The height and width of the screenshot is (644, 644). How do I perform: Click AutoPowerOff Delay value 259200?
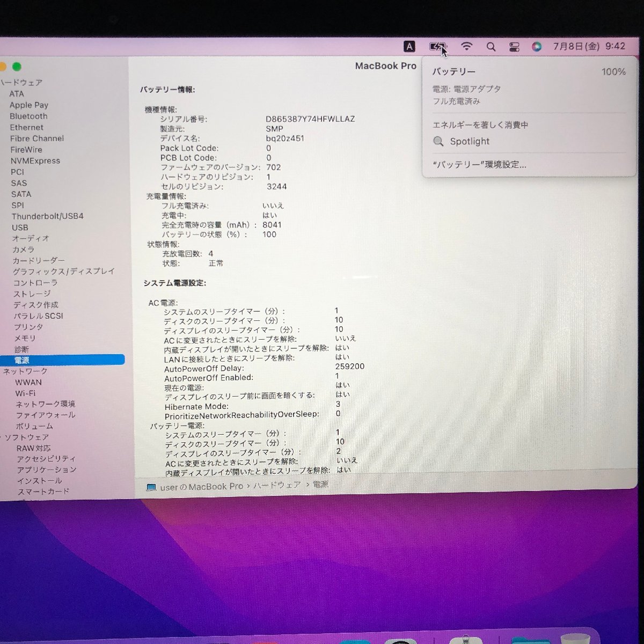[350, 367]
